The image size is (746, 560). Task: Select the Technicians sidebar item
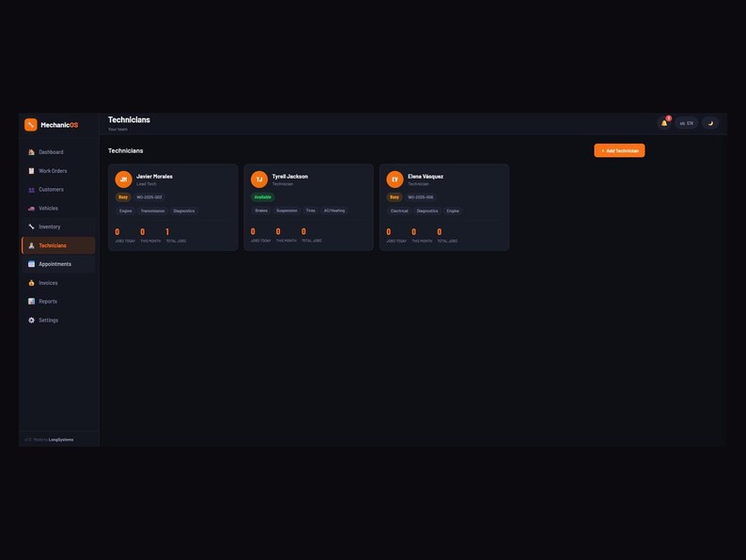(x=58, y=245)
